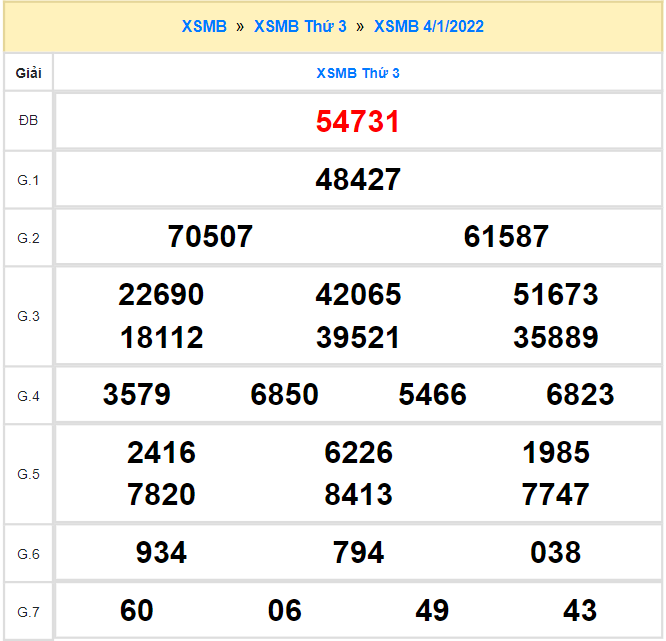Open the XSMB Thứ 3 breadcrumb link
666x641 pixels.
pyautogui.click(x=300, y=27)
